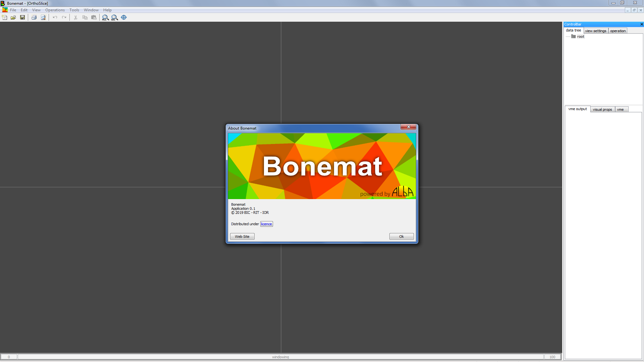Click the Save floppy disk icon

click(x=22, y=17)
